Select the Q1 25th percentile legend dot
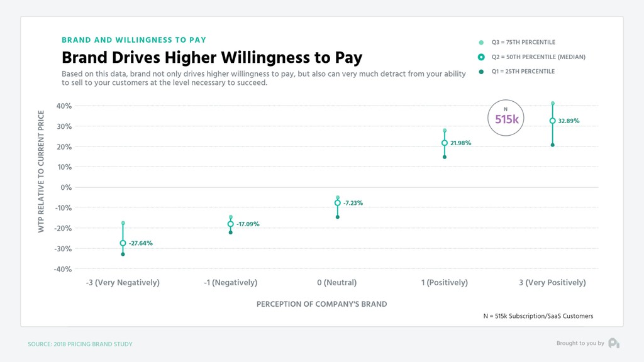The width and height of the screenshot is (644, 362). [x=481, y=72]
